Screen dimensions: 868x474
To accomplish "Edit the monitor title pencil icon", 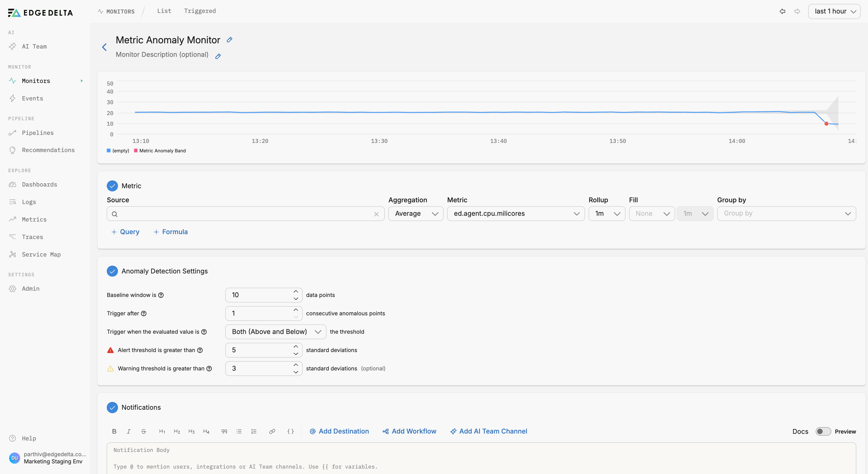I will coord(229,40).
